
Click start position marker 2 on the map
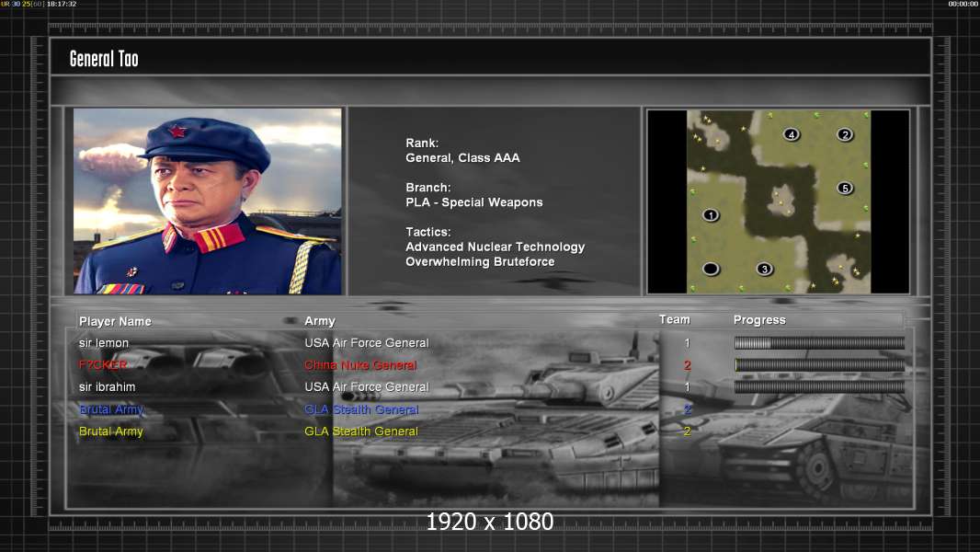click(845, 134)
